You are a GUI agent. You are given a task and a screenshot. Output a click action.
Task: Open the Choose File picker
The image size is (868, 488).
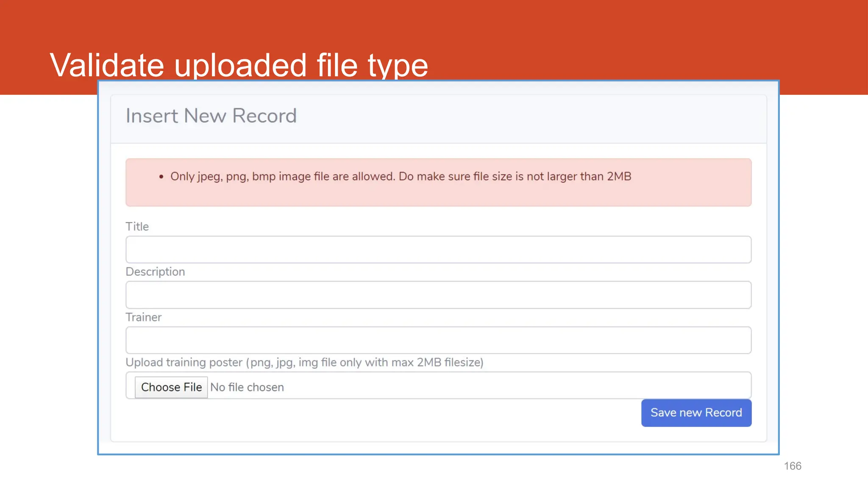171,387
